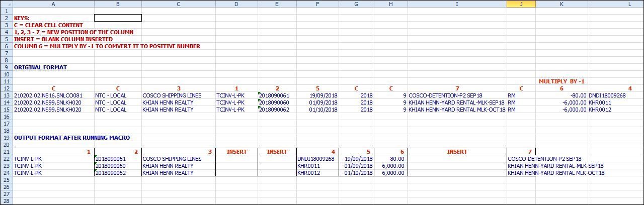This screenshot has height=205, width=644.
Task: Select cell 210202.02.NS99.SNLKH020 in row 14
Action: pos(53,102)
